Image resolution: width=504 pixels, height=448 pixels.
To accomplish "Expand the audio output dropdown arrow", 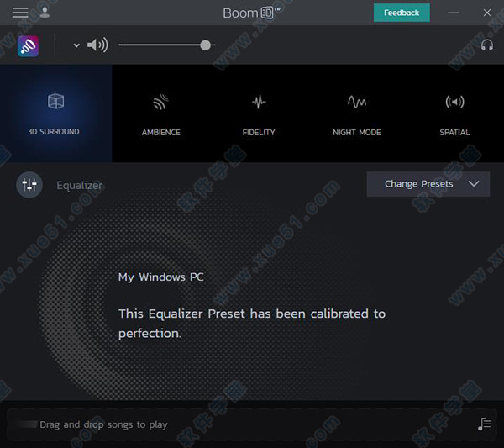I will [76, 45].
